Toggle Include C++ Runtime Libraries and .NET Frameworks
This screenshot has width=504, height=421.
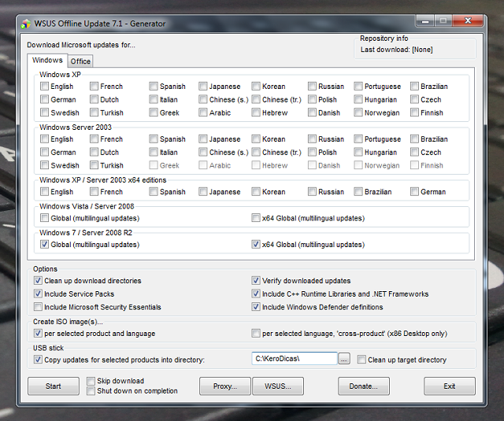click(x=256, y=294)
